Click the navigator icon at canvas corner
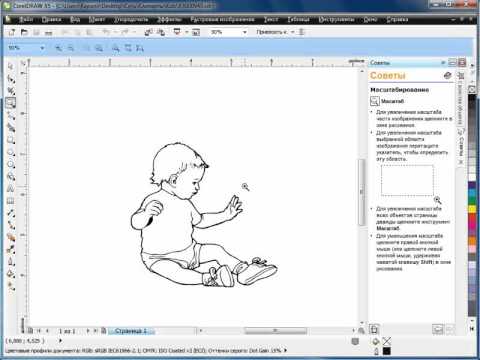The image size is (480, 360). coord(361,331)
